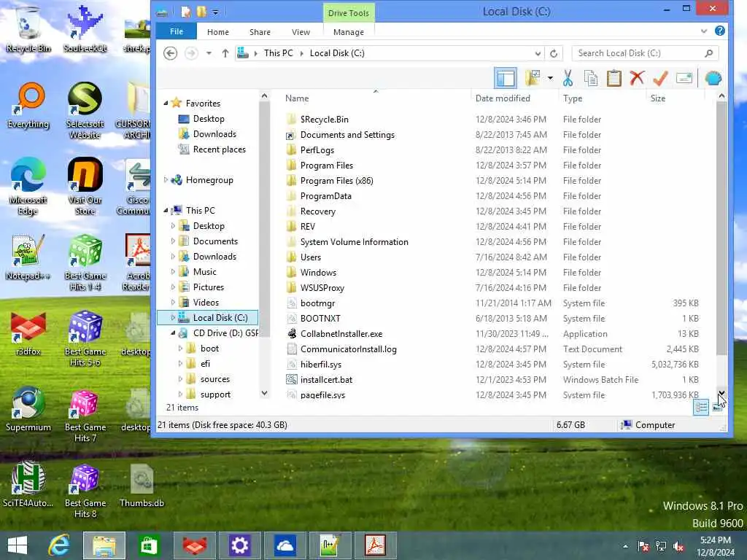This screenshot has width=747, height=560.
Task: Click the orange checkmark Properties icon
Action: pos(660,78)
